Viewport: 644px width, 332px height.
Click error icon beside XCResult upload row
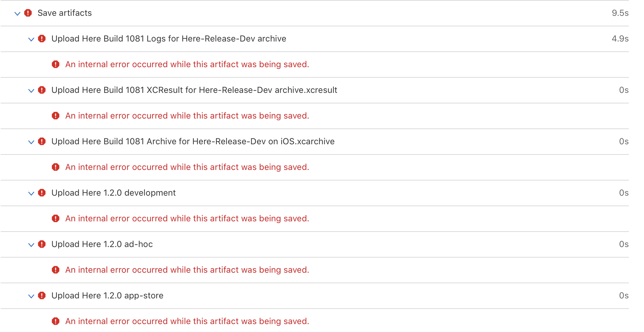pos(42,90)
